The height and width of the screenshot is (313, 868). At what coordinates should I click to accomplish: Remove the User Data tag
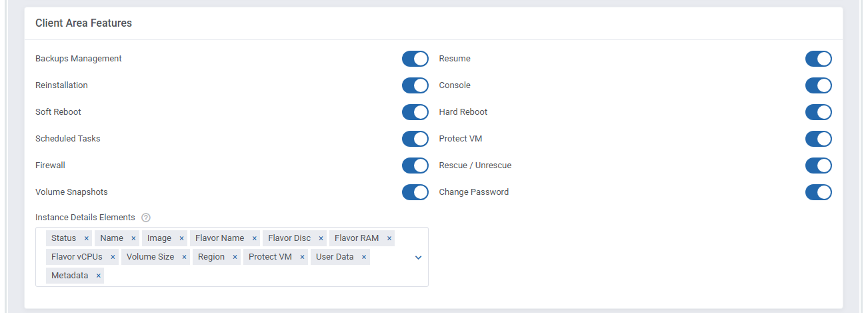pos(364,257)
